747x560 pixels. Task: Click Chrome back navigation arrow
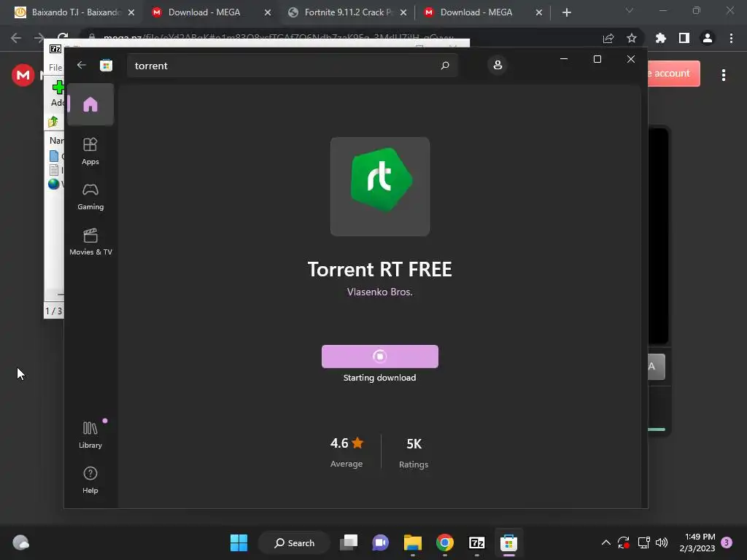pos(16,38)
